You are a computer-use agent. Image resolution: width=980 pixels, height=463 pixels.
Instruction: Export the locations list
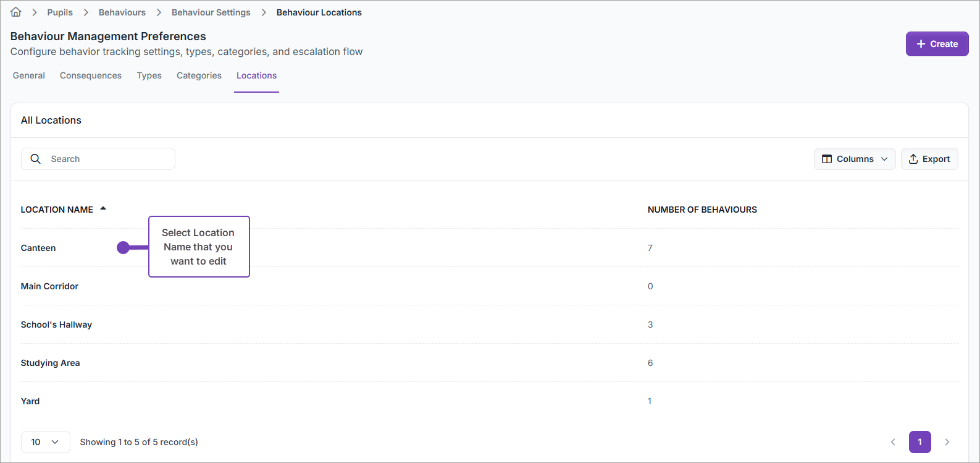coord(929,159)
